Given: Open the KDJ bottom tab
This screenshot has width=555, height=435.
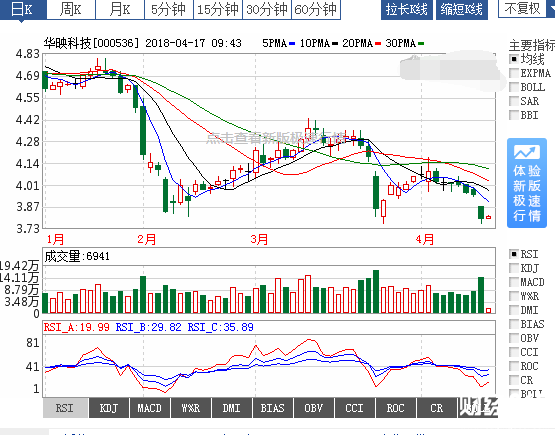Looking at the screenshot, I should [x=109, y=408].
